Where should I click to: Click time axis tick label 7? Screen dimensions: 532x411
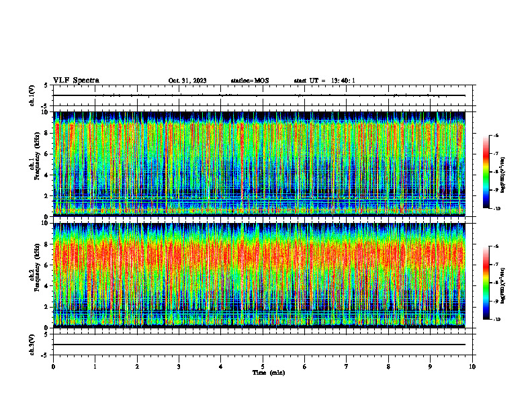[347, 367]
